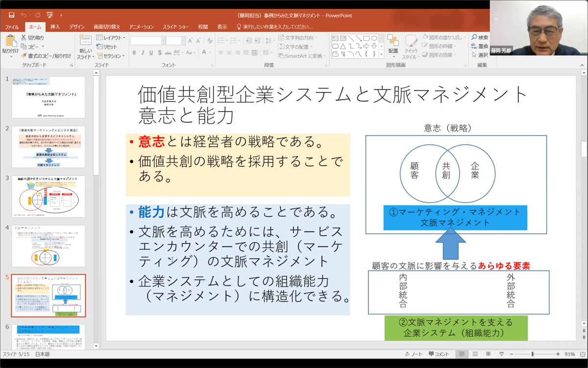Start slideshow from beginning quick access icon

coord(49,15)
